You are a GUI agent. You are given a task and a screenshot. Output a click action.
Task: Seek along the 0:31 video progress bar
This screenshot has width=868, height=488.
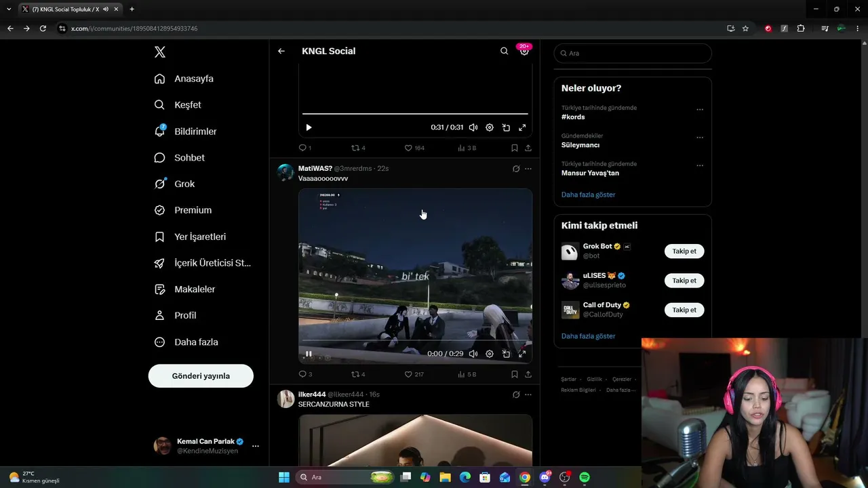[415, 113]
